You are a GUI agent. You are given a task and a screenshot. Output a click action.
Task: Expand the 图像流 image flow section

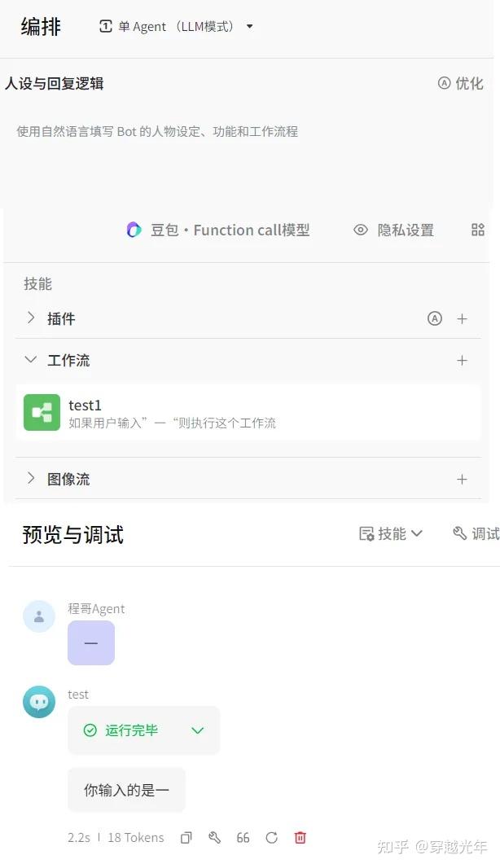(x=31, y=478)
